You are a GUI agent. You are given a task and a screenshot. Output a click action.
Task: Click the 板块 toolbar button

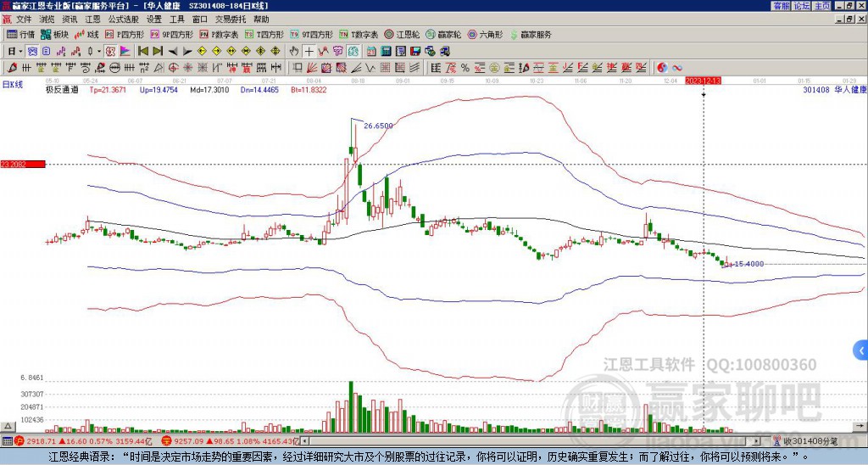[x=55, y=34]
